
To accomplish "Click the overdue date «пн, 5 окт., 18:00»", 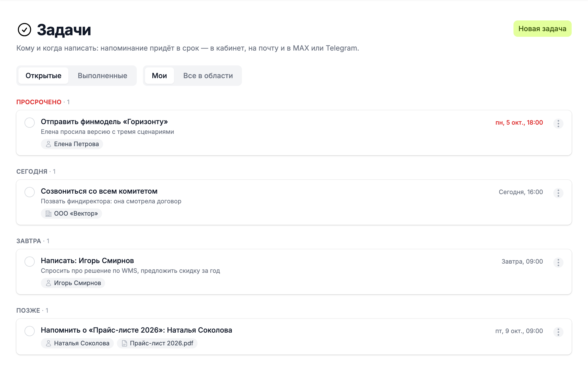I will tap(519, 123).
